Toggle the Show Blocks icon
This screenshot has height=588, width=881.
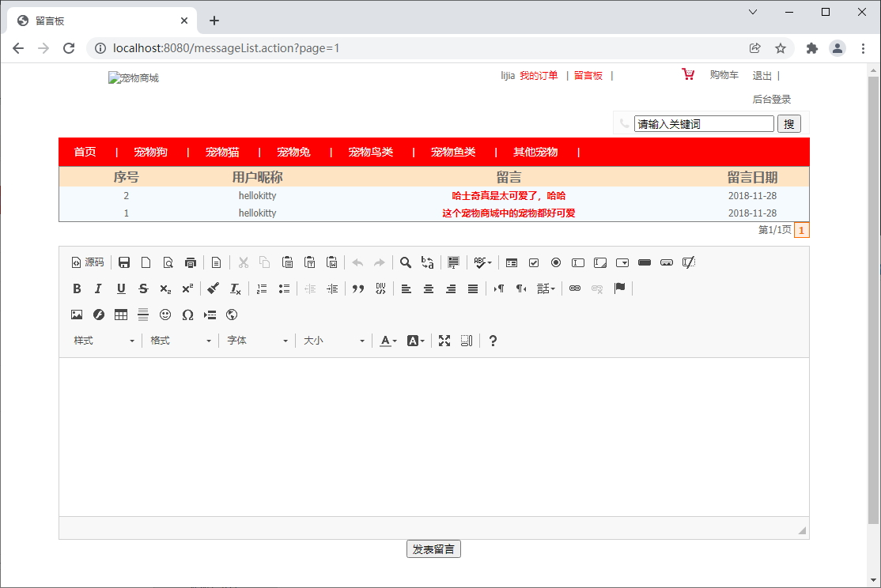pos(467,341)
